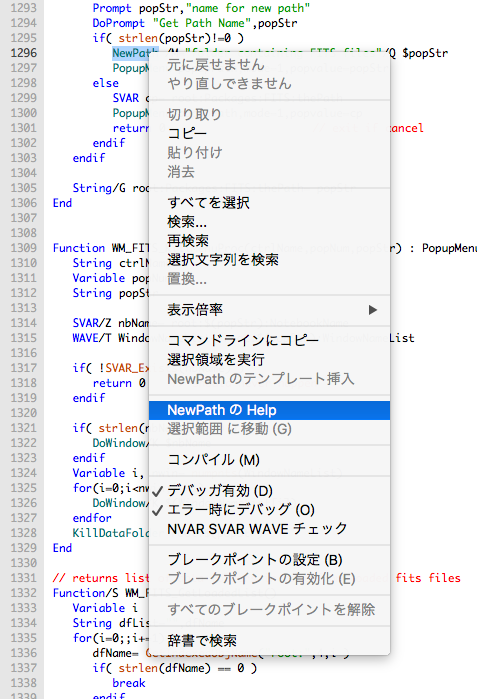Image resolution: width=477 pixels, height=699 pixels.
Task: Toggle デバッガ有効 (D) checkmark item
Action: [x=269, y=491]
